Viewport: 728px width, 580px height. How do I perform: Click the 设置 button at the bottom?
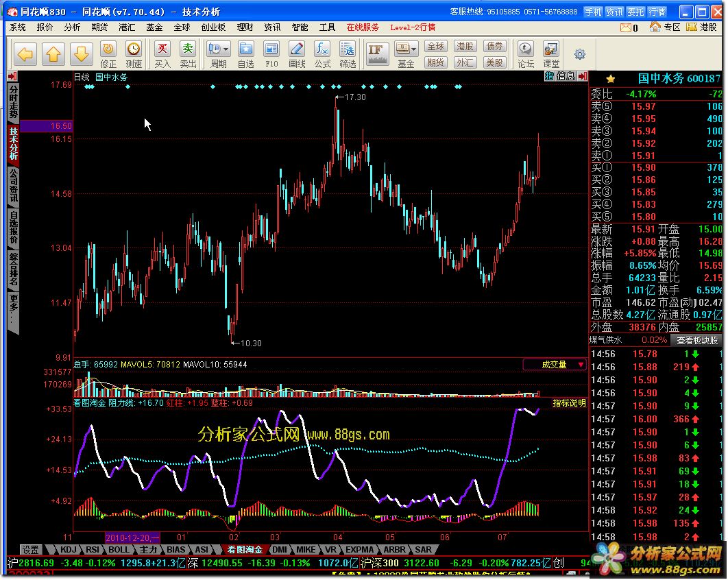pos(31,549)
